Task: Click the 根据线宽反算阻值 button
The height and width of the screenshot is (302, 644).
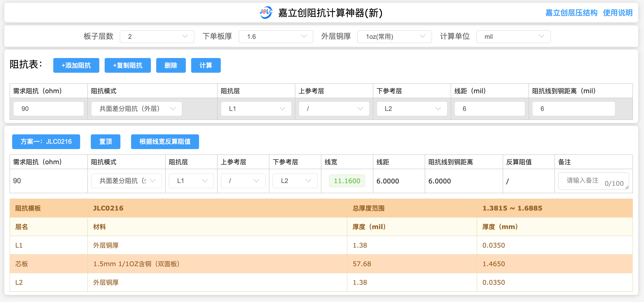Action: click(x=165, y=142)
